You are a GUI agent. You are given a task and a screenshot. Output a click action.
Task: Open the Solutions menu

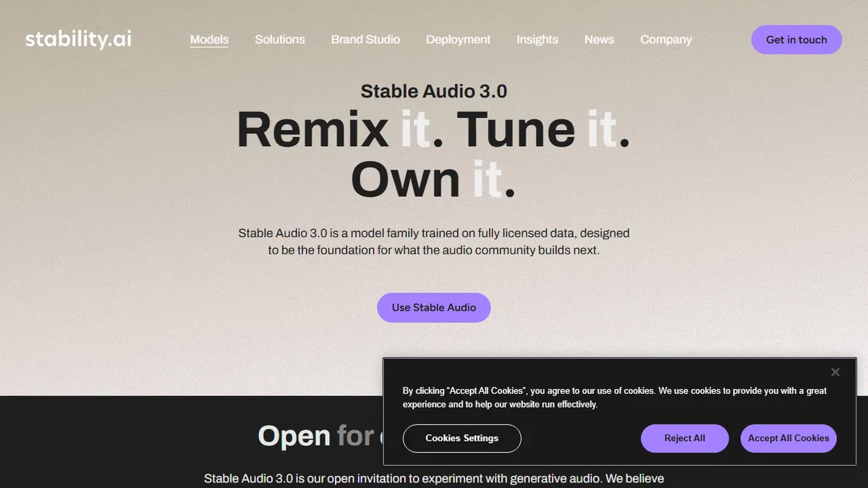(x=280, y=40)
